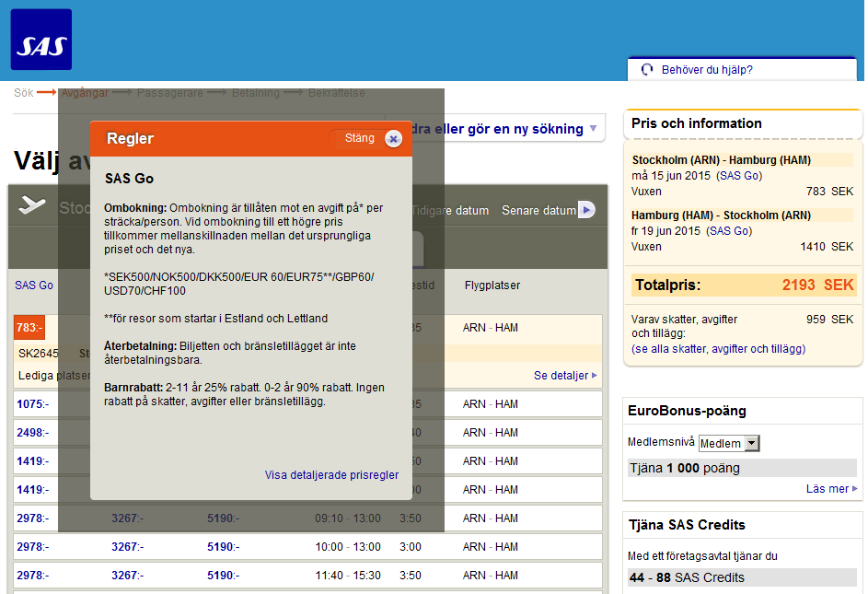Choose the 2978:- fare on 11:40 flight
Image resolution: width=868 pixels, height=594 pixels.
click(x=32, y=576)
